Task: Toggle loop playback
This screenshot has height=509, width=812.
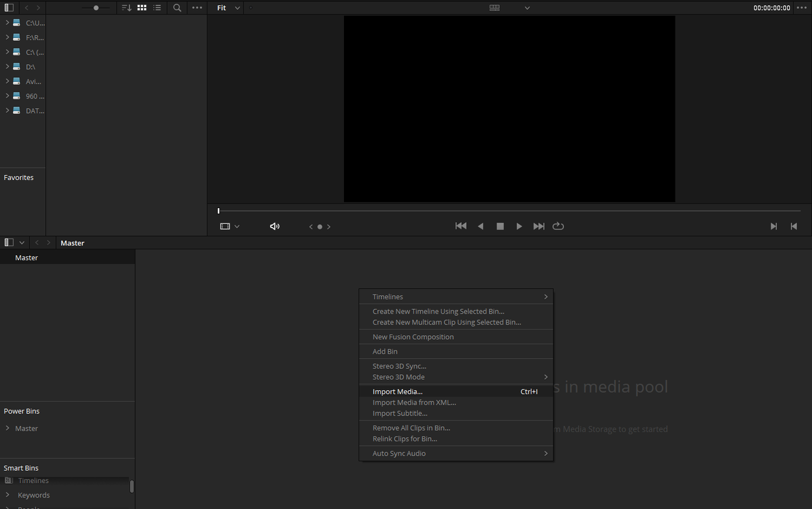Action: click(x=558, y=226)
